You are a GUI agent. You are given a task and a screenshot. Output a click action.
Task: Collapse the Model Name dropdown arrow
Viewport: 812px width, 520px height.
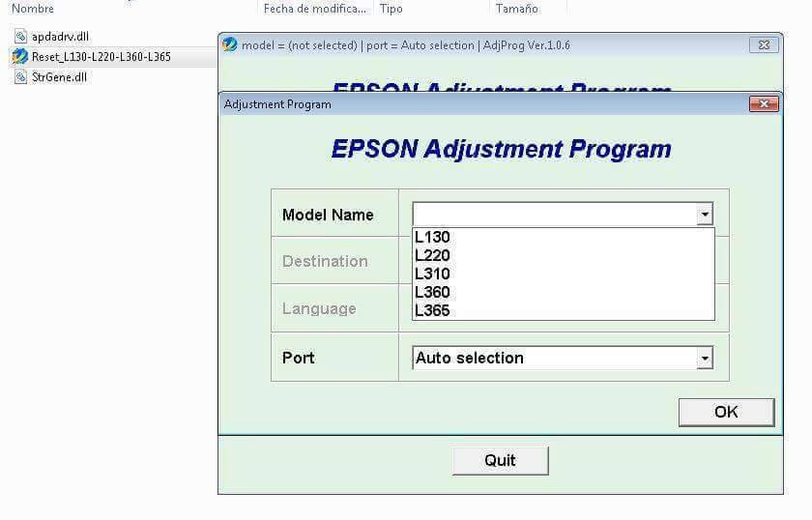tap(705, 214)
